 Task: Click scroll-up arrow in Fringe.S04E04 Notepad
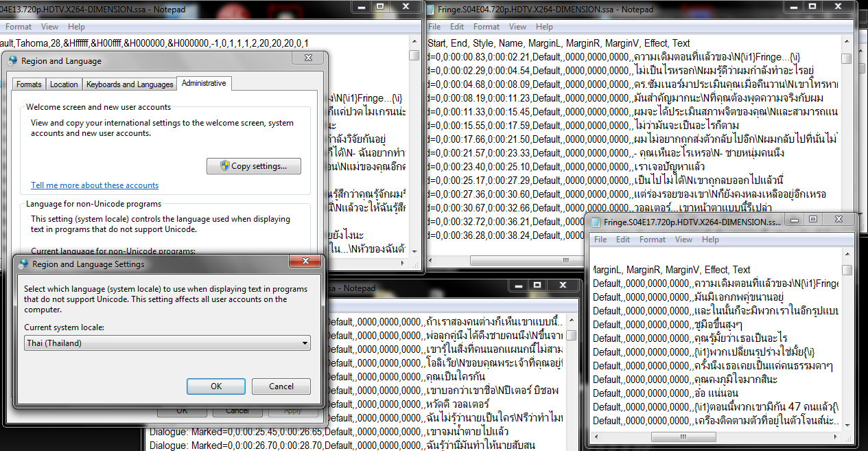coord(846,42)
